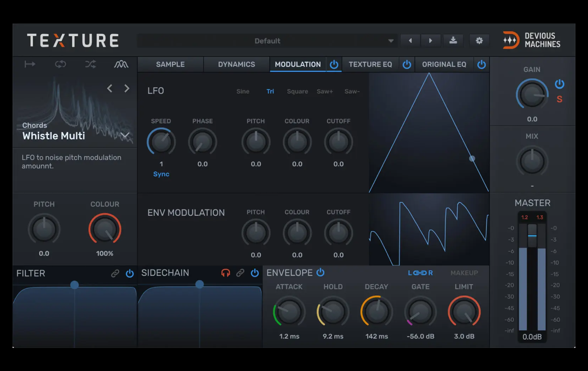Open the Default preset dropdown

(267, 41)
